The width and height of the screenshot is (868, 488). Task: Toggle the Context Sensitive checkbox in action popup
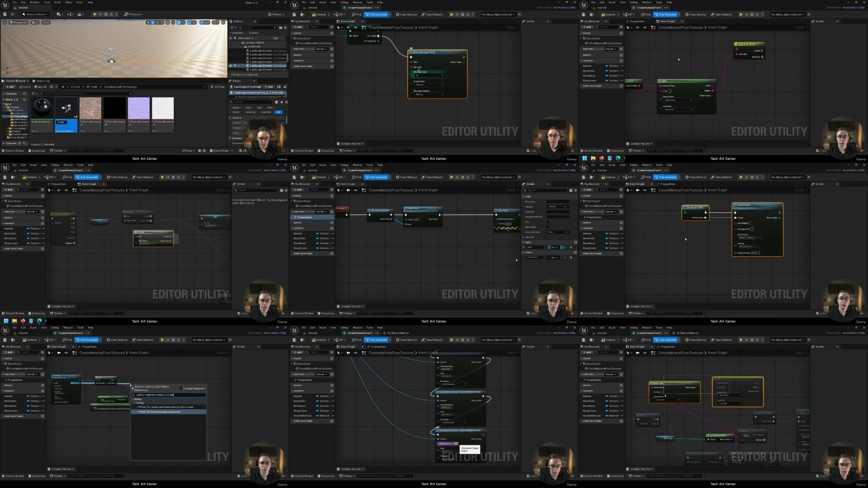181,388
